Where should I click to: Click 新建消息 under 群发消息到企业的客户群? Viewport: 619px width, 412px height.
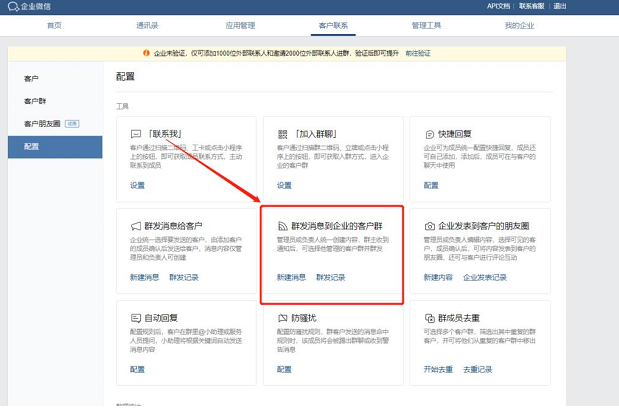pos(291,277)
